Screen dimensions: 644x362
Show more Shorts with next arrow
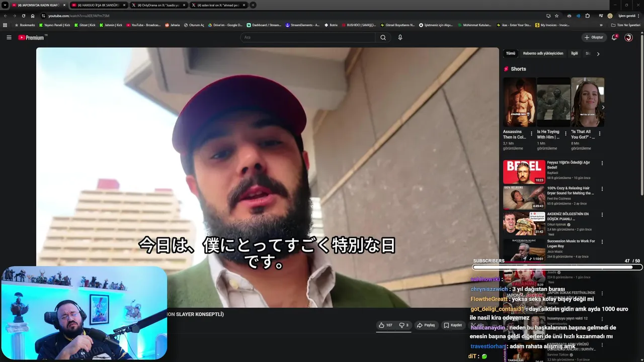(603, 107)
